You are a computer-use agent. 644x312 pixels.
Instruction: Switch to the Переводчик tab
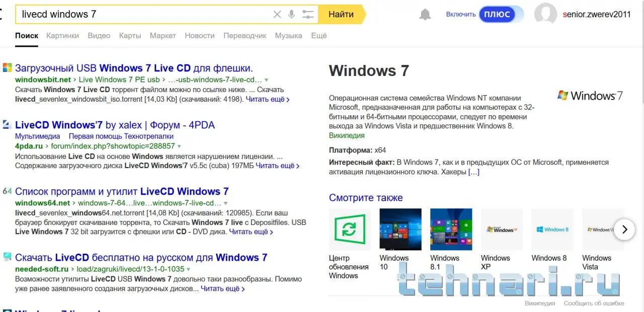(x=245, y=36)
